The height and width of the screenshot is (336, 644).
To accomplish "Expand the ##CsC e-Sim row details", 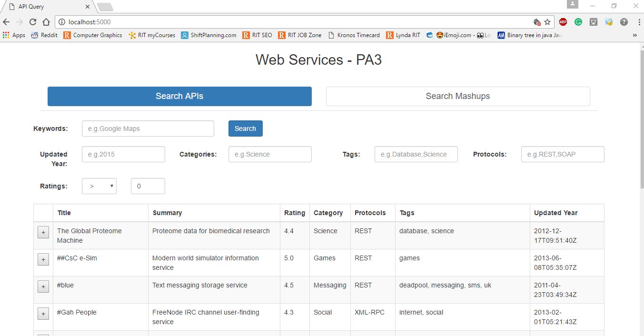I will [43, 259].
